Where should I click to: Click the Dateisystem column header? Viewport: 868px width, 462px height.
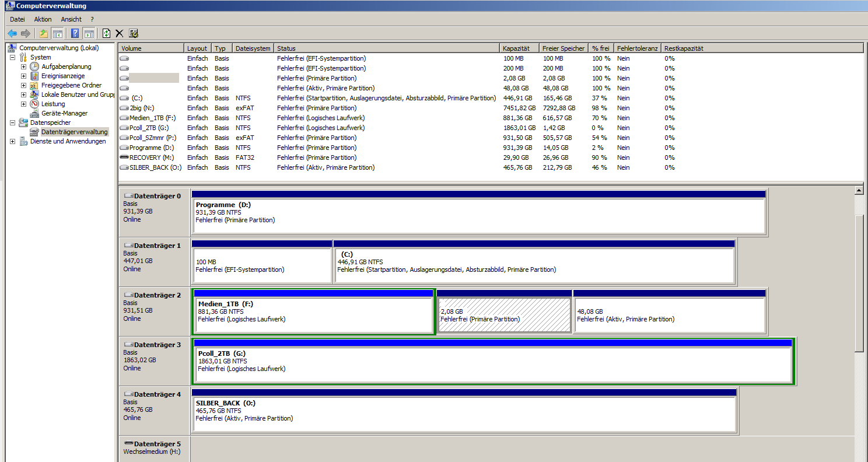tap(252, 48)
